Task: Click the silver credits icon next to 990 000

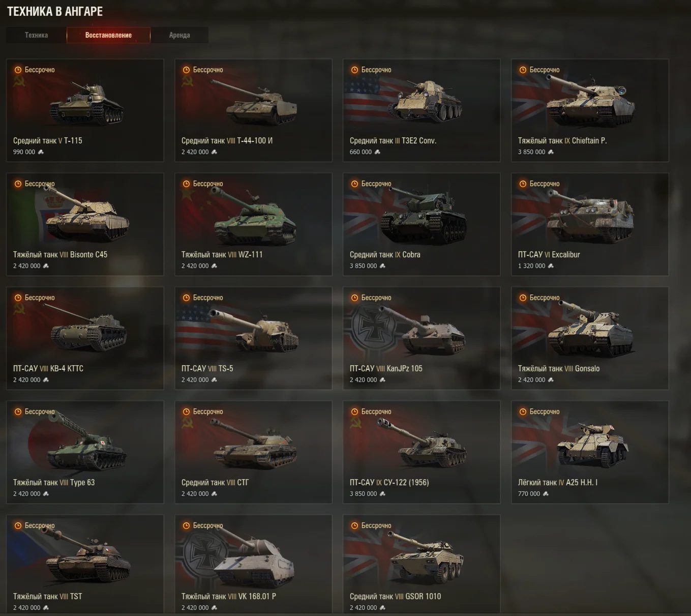Action: [x=41, y=152]
